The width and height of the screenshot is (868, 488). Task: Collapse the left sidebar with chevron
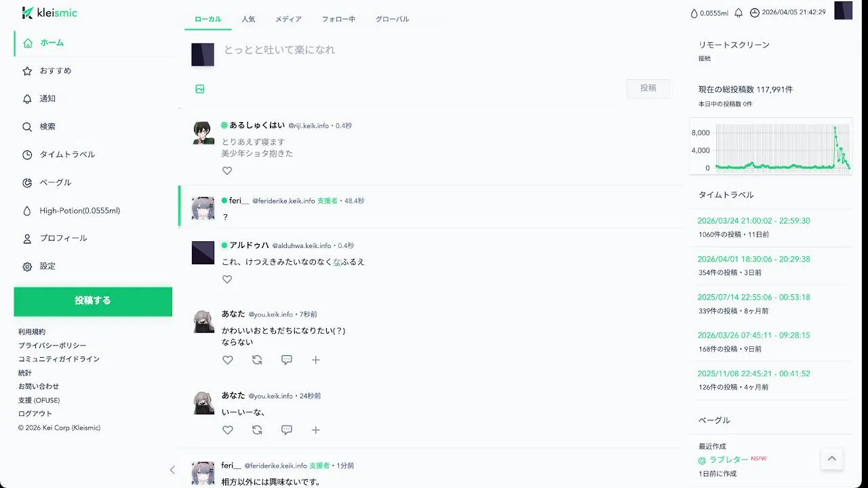[172, 470]
